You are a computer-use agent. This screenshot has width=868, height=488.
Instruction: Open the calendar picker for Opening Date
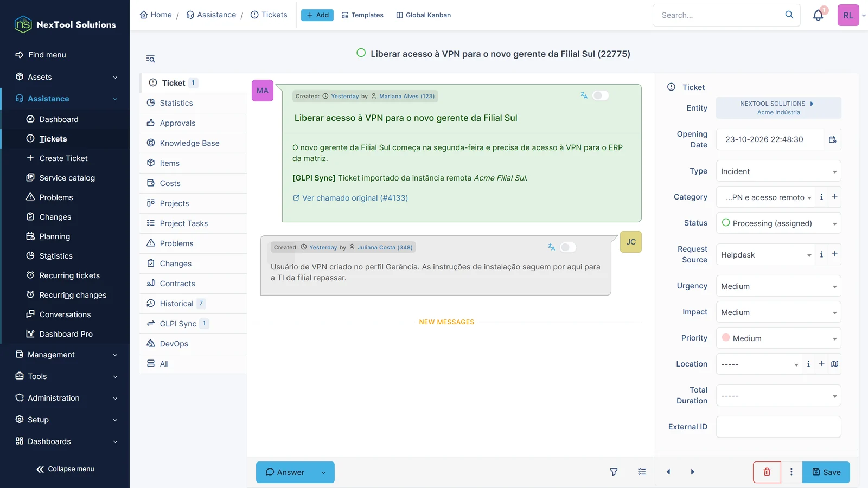point(833,139)
